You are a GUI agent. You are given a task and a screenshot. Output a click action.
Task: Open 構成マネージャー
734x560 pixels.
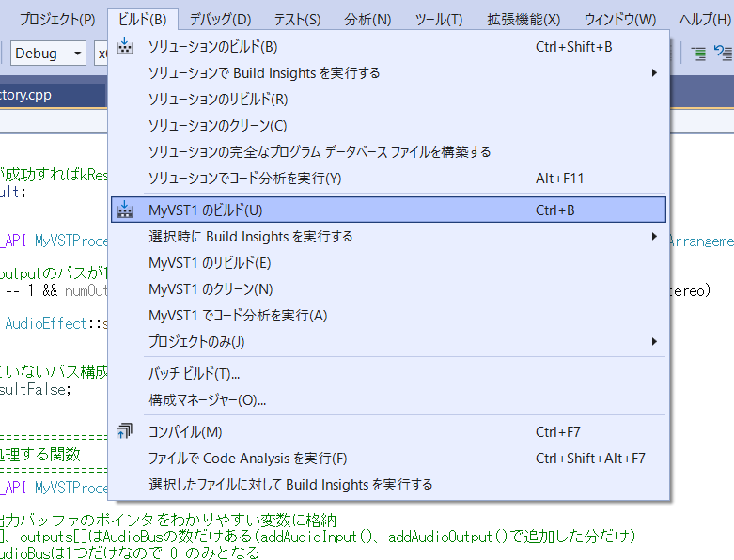[x=207, y=400]
